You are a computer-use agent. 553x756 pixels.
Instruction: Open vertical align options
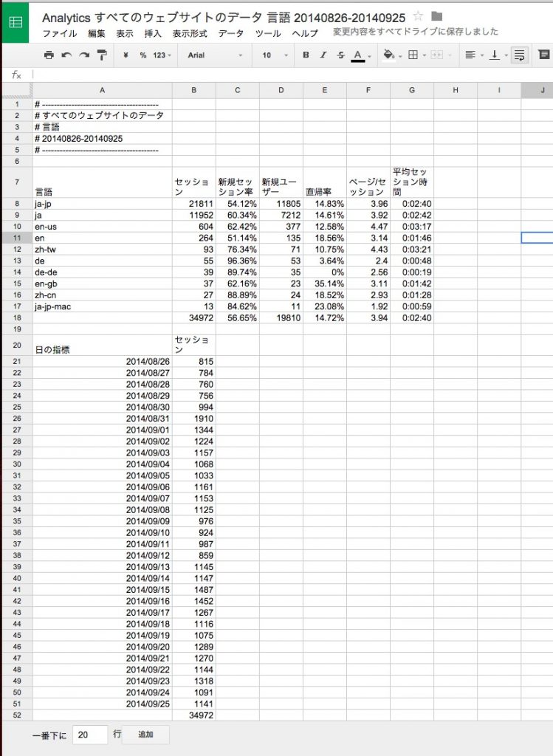point(494,55)
